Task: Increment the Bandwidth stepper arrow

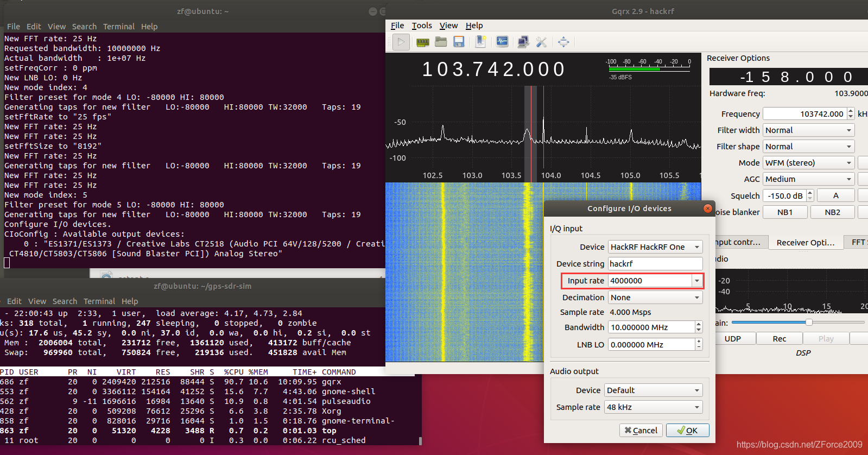Action: [699, 324]
